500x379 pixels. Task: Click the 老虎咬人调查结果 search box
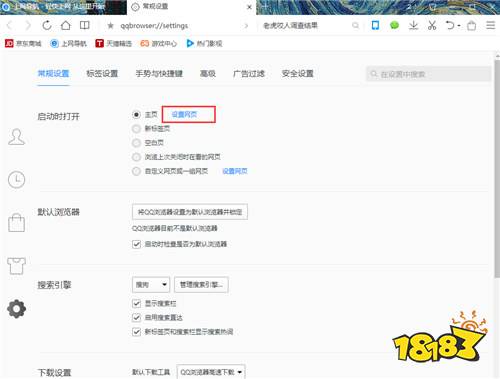[307, 26]
